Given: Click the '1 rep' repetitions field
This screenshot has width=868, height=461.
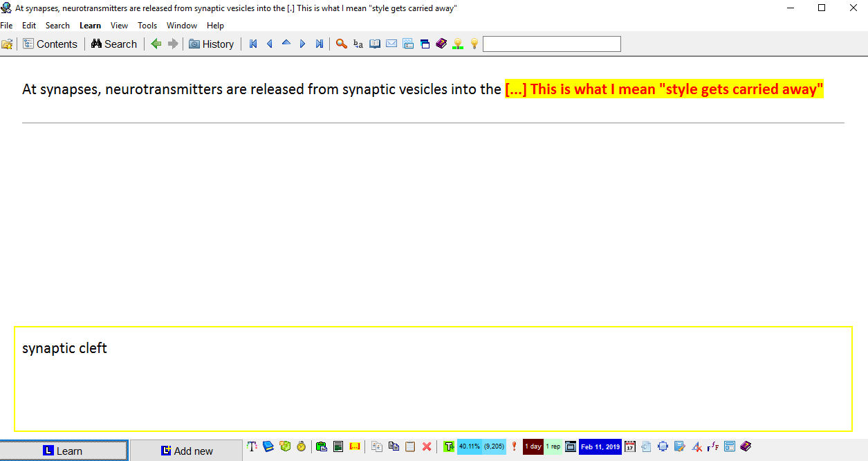Looking at the screenshot, I should coord(553,446).
